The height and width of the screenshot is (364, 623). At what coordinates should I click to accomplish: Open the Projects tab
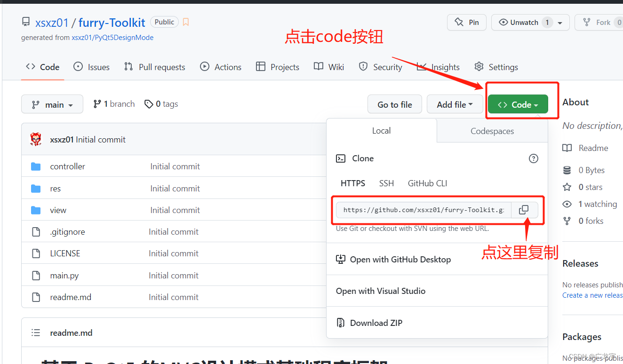[278, 67]
